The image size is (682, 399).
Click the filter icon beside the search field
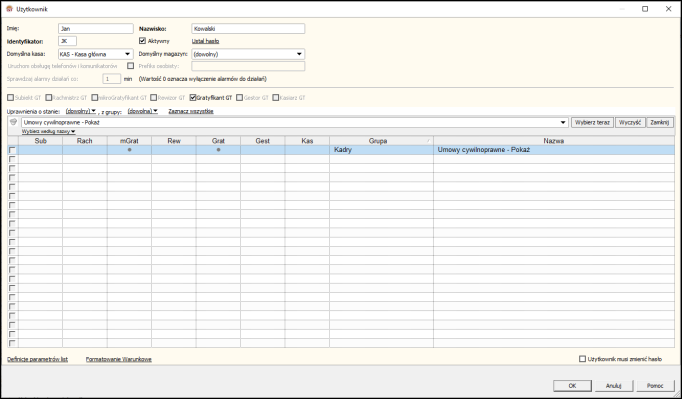click(13, 122)
